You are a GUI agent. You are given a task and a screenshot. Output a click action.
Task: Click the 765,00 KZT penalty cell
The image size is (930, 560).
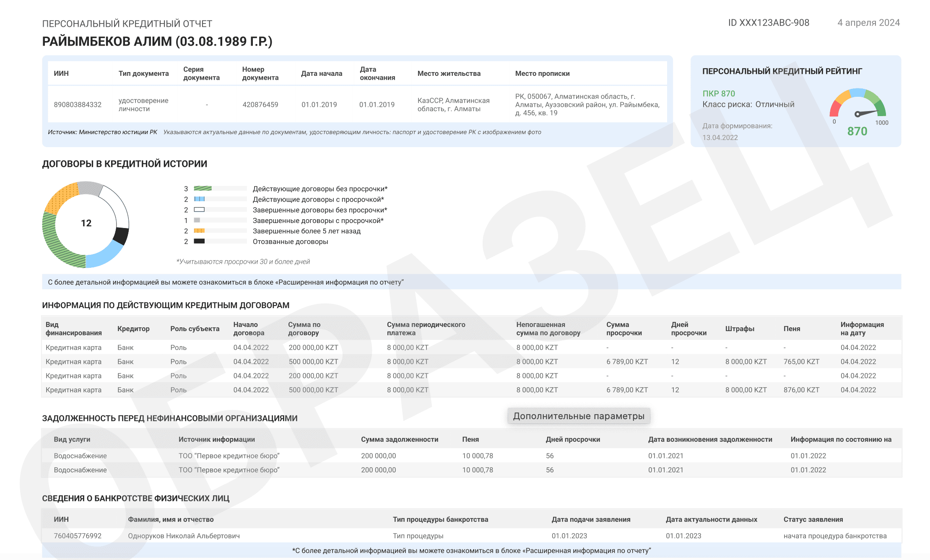coord(801,361)
